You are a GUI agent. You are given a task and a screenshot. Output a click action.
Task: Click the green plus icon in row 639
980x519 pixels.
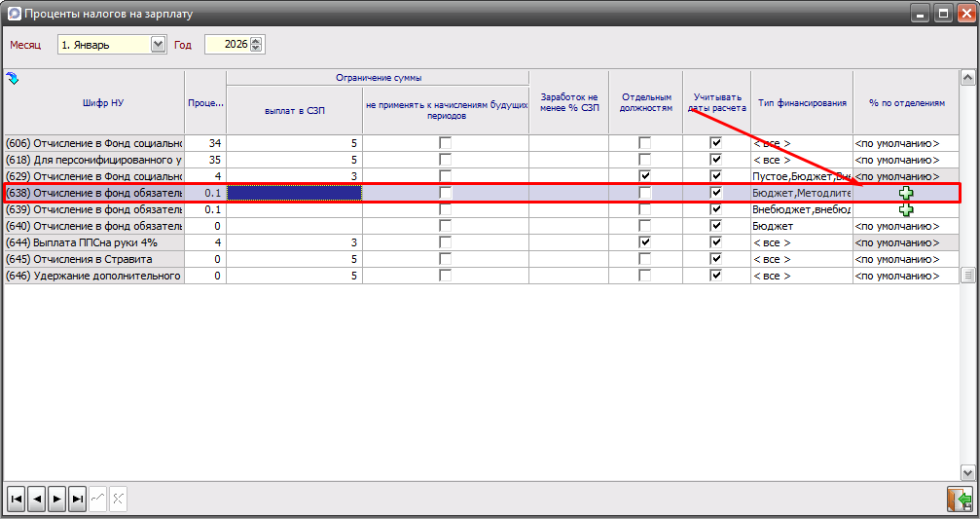point(906,209)
